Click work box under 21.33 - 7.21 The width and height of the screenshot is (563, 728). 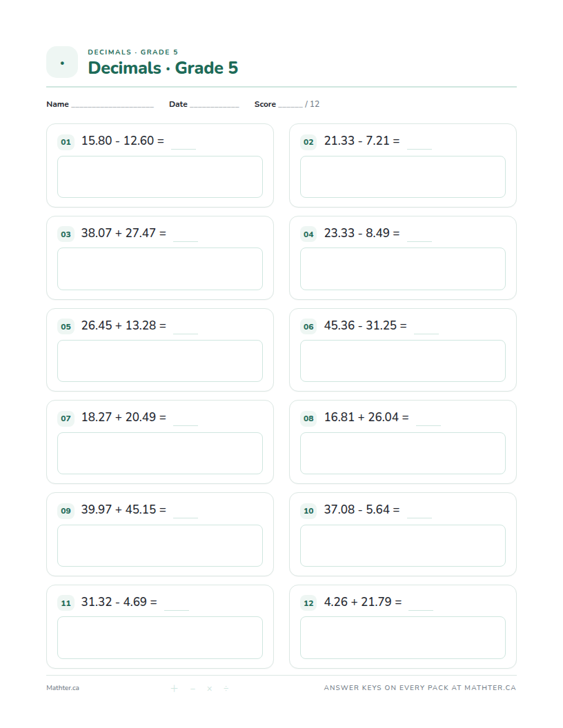click(403, 177)
